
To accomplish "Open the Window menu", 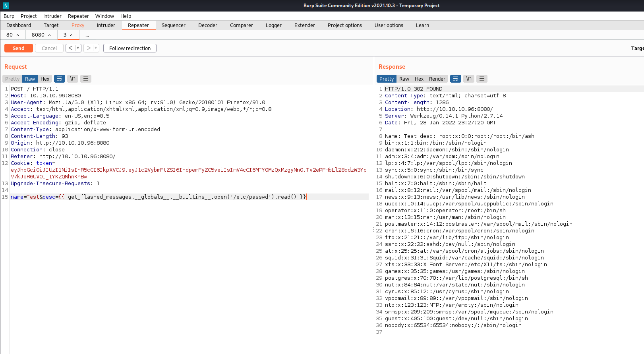I will [x=104, y=16].
